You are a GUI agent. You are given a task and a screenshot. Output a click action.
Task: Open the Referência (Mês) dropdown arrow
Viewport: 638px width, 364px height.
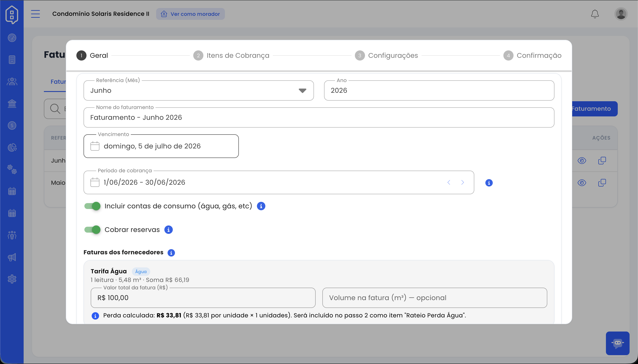coord(302,90)
